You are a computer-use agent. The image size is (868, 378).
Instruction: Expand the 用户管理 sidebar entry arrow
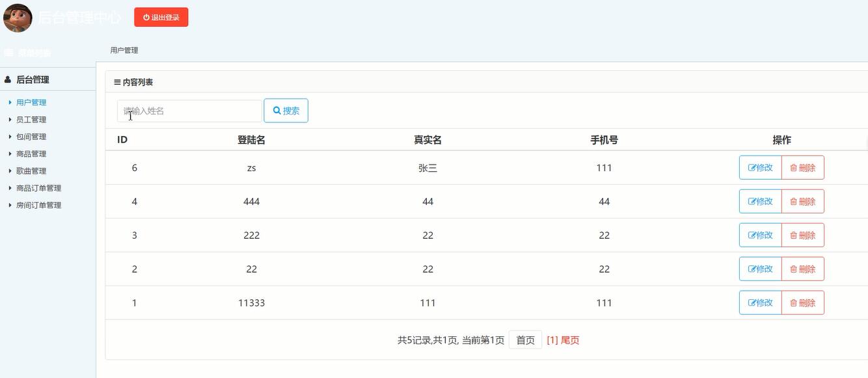9,102
